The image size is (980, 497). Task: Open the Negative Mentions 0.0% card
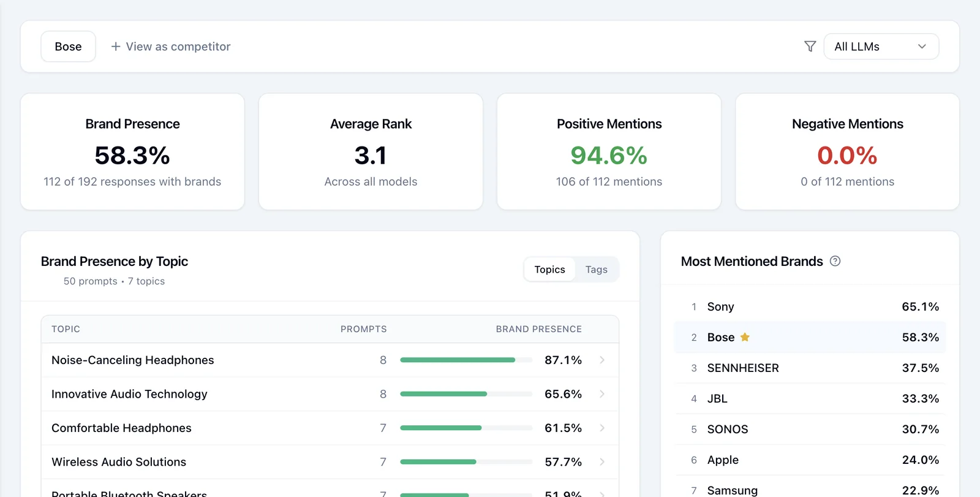pos(847,151)
